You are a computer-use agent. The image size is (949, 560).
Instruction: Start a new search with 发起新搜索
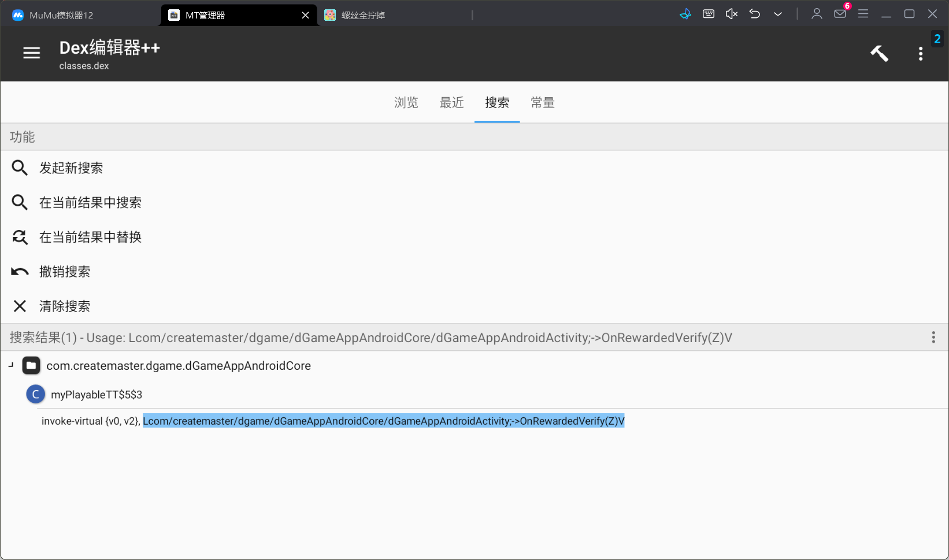(475, 168)
